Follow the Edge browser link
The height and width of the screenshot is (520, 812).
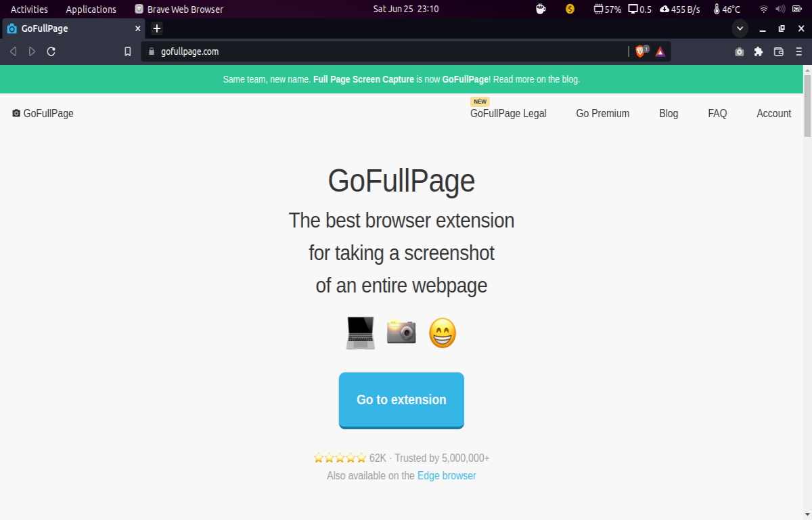click(447, 475)
